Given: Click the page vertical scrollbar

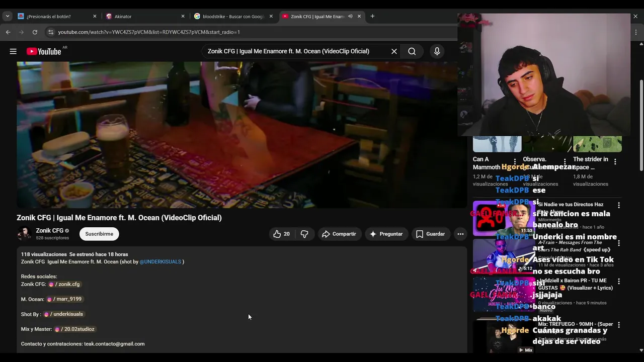Looking at the screenshot, I should point(641,125).
